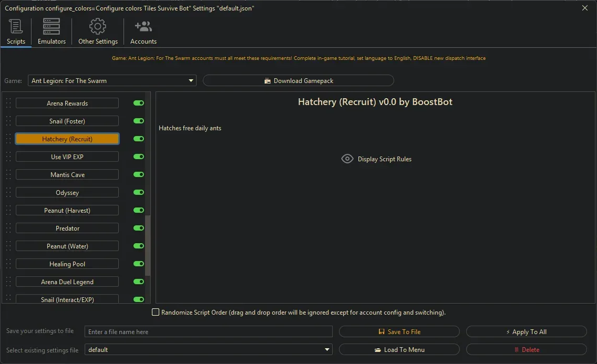Select the Snail (Foster) script
This screenshot has height=364, width=597.
(67, 121)
